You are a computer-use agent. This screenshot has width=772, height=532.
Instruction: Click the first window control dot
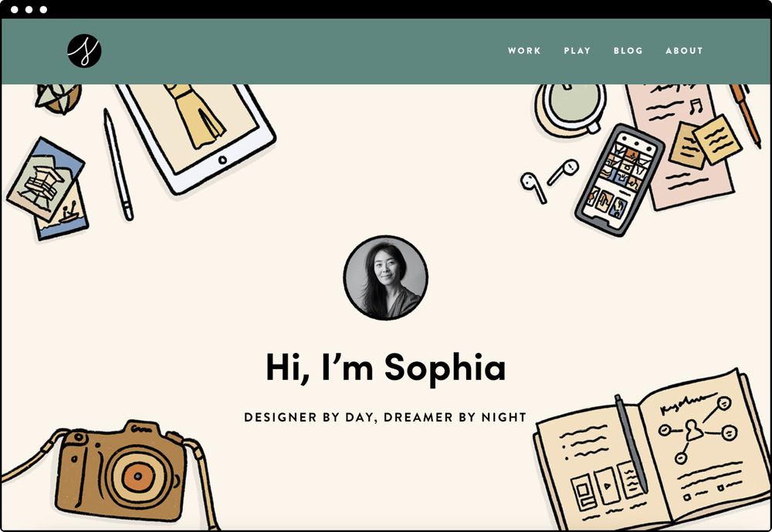tap(14, 9)
